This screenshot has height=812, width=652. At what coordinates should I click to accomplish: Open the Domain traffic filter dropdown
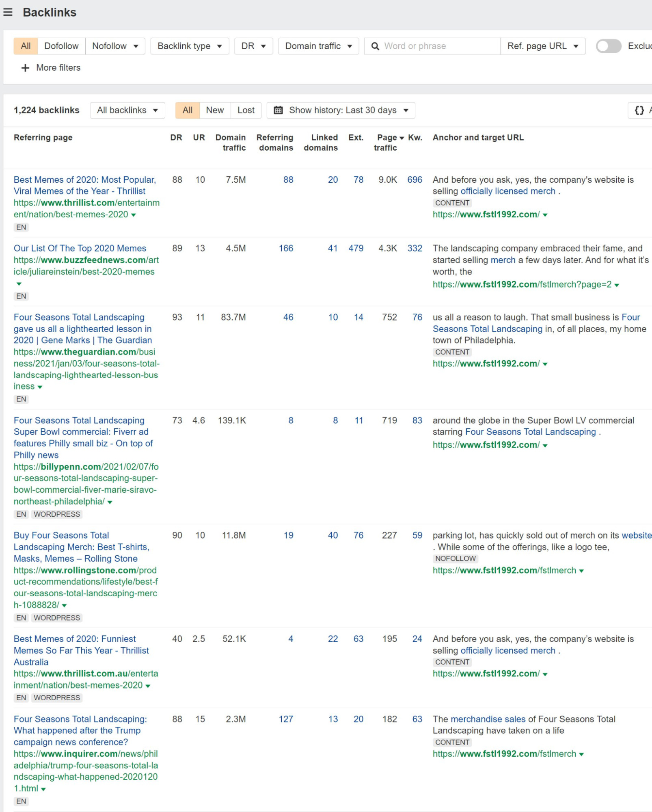pos(317,46)
